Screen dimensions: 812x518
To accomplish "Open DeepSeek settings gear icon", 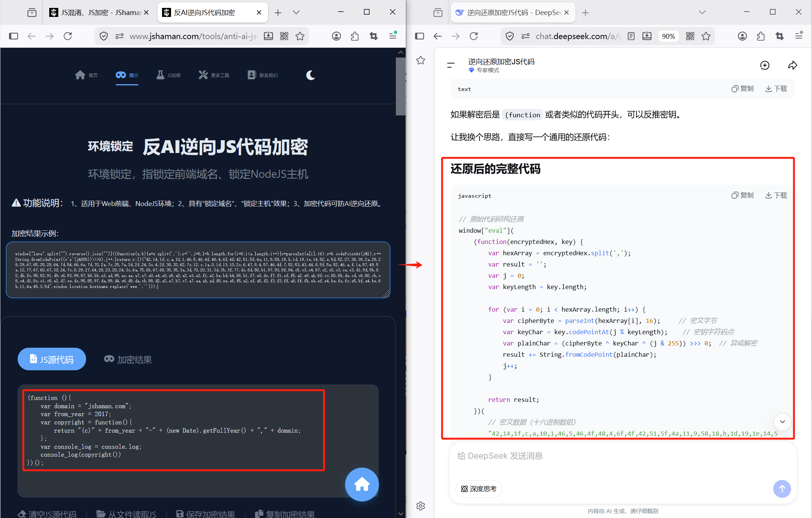I will click(421, 506).
